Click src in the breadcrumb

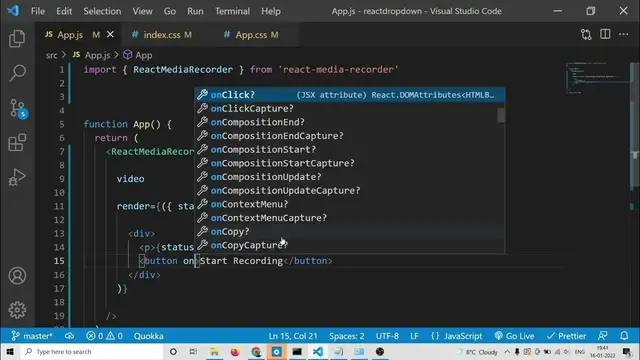52,55
